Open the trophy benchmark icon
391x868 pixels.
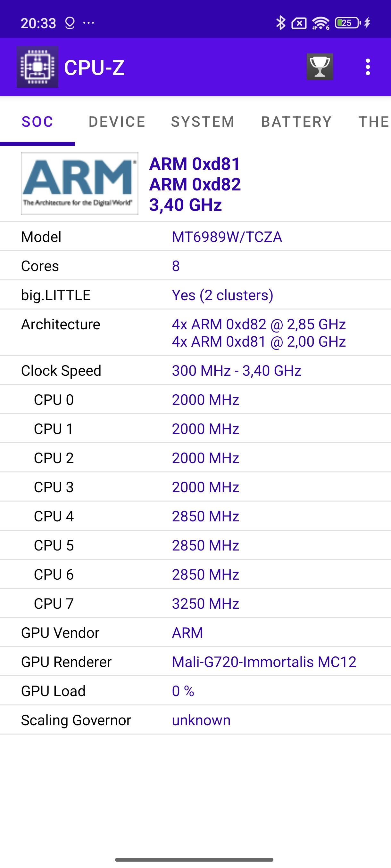[320, 67]
